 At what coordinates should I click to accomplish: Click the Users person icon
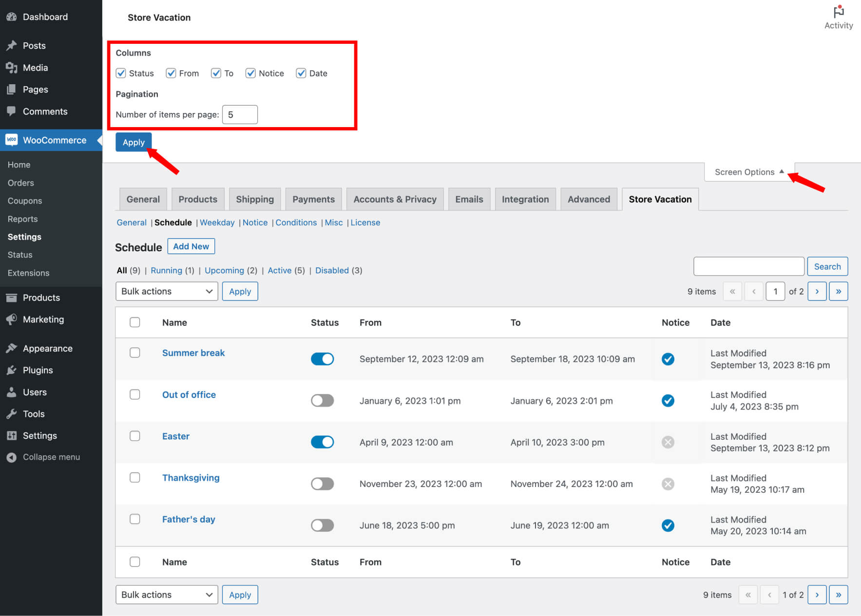click(x=12, y=392)
